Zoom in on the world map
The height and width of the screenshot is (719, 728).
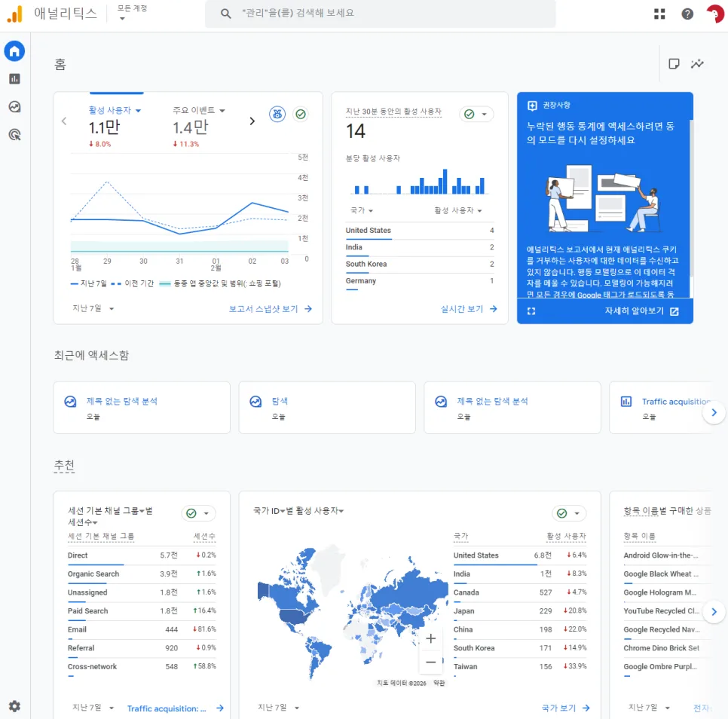tap(430, 638)
